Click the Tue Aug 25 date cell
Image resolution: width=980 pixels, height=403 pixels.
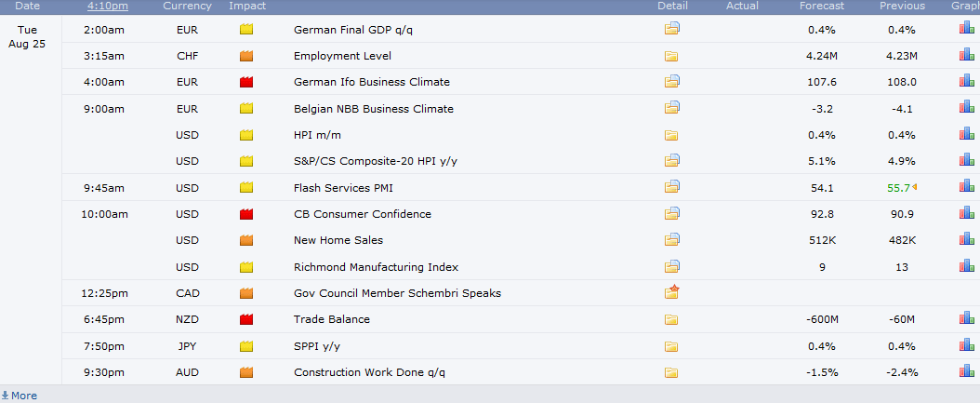click(x=28, y=37)
